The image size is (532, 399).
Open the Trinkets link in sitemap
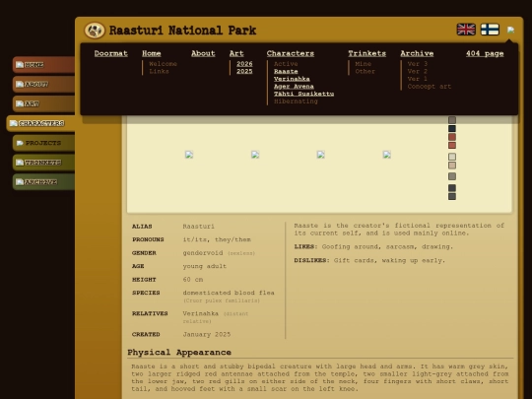366,53
